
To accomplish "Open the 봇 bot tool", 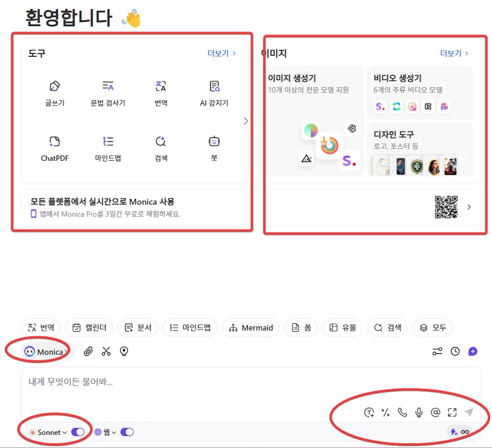I will [214, 149].
